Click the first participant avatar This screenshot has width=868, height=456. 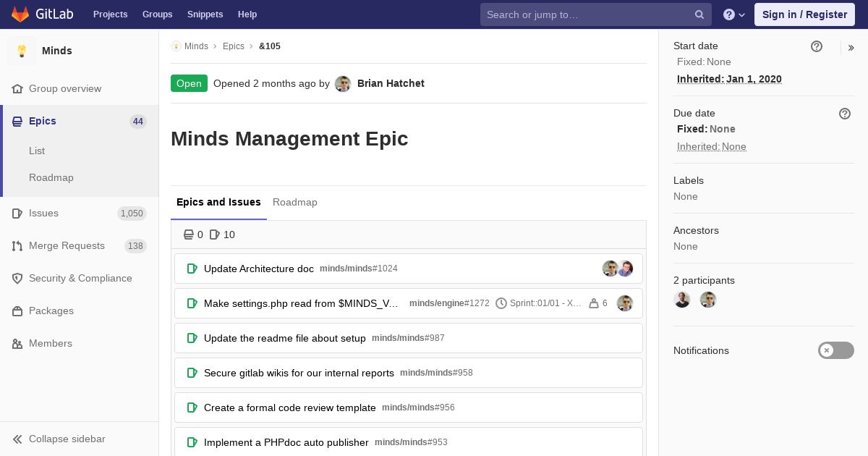point(682,300)
